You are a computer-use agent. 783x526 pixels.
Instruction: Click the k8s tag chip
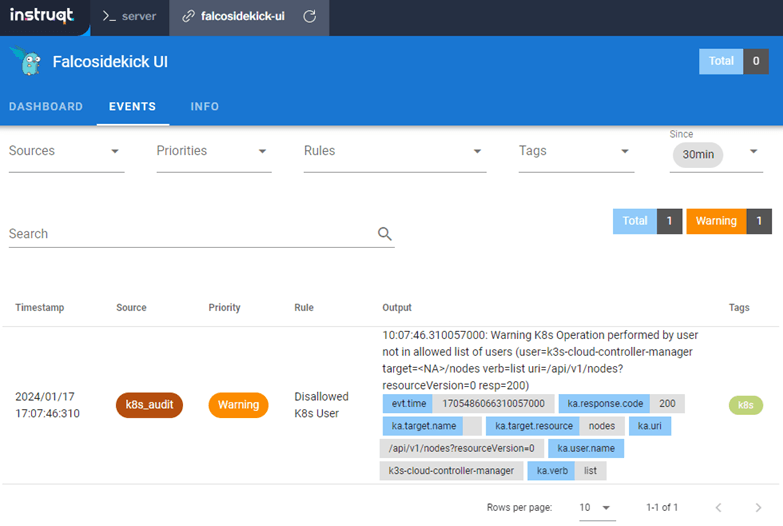745,405
